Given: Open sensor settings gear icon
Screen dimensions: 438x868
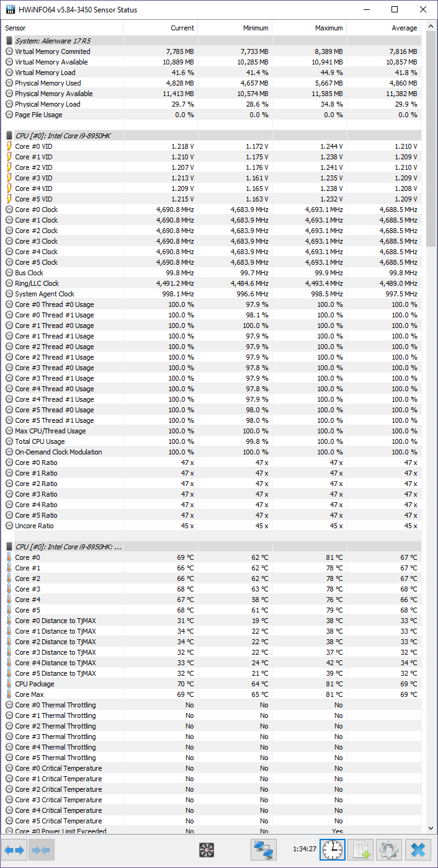Looking at the screenshot, I should pyautogui.click(x=389, y=850).
